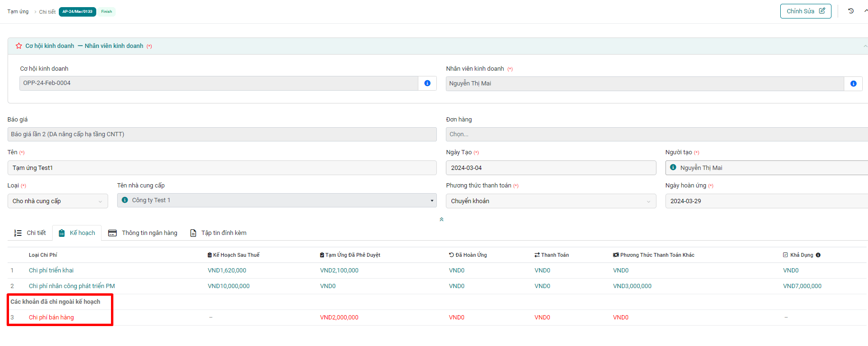Expand Tên nhà cung cấp dropdown arrow
This screenshot has width=868, height=346.
click(x=431, y=201)
